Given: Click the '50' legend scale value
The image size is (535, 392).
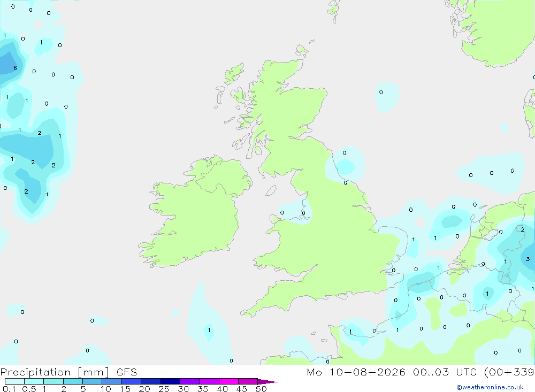Looking at the screenshot, I should tap(261, 389).
